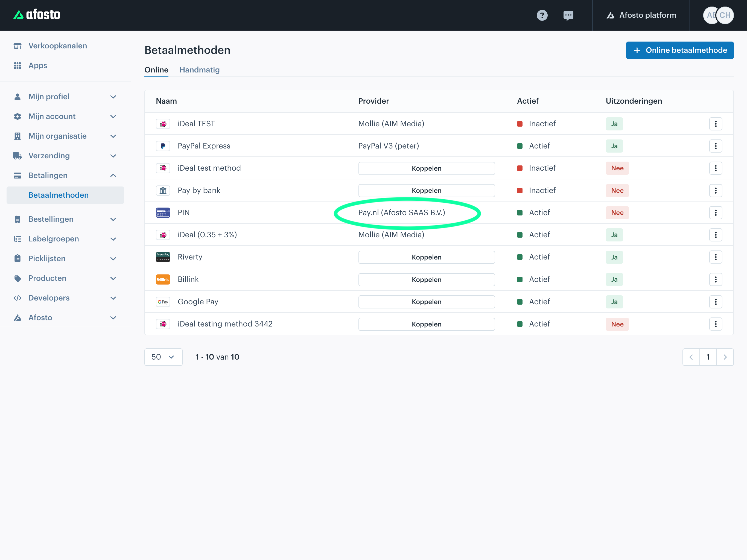
Task: Click PayPal V3 (peter) provider
Action: pyautogui.click(x=388, y=146)
